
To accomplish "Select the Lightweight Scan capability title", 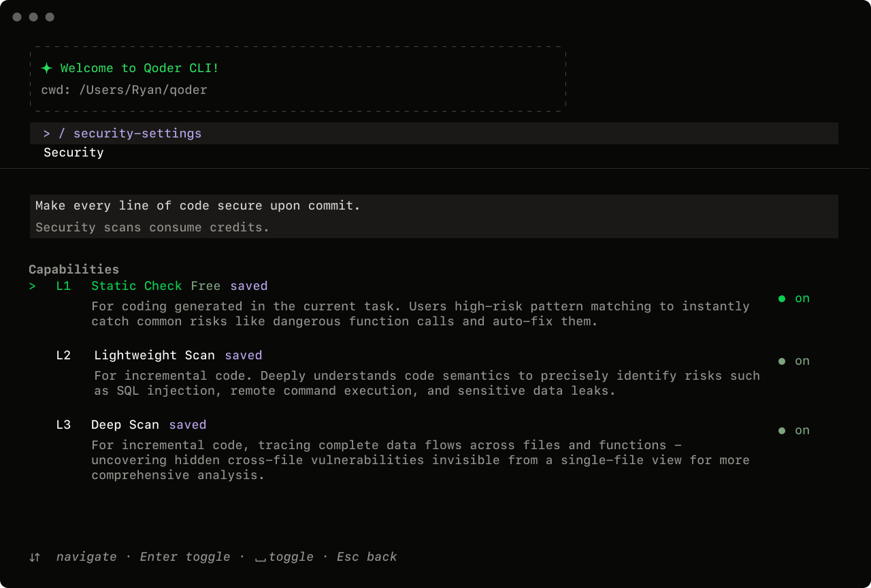I will point(154,355).
